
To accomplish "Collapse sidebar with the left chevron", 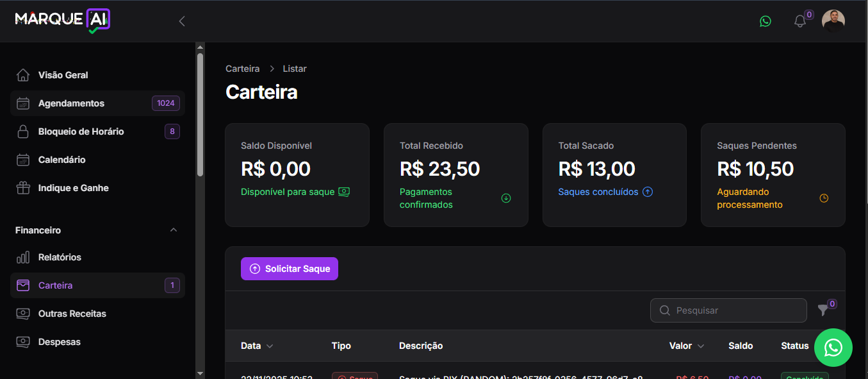I will [x=182, y=21].
